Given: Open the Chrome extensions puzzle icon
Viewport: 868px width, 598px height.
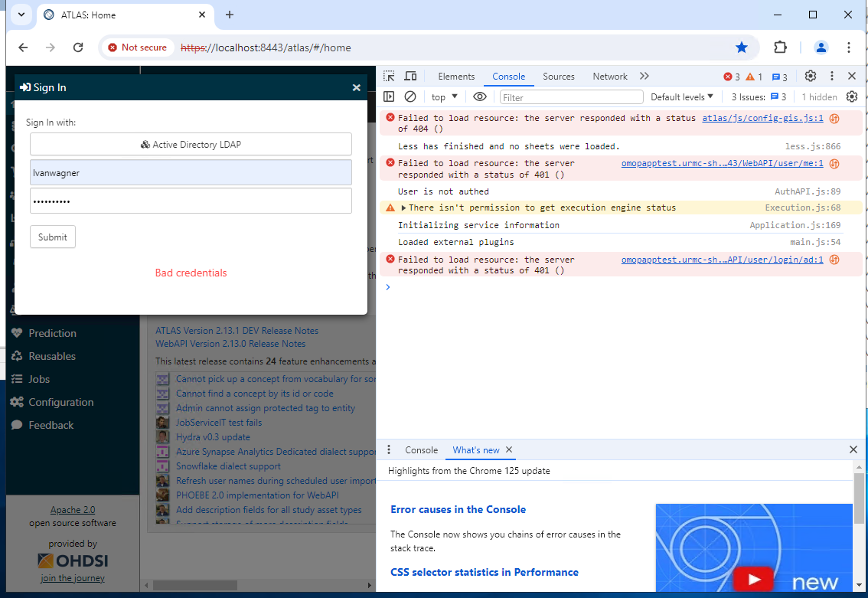Looking at the screenshot, I should click(x=780, y=47).
